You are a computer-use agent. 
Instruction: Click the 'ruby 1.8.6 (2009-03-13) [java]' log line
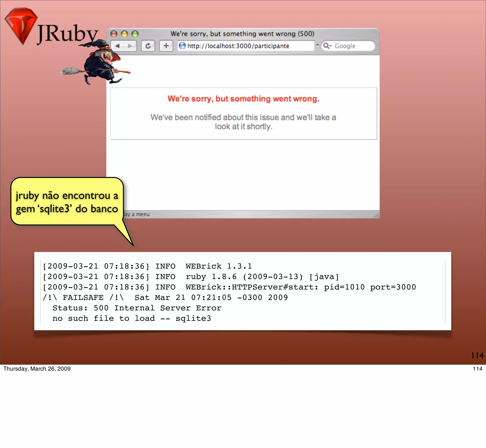(x=191, y=277)
